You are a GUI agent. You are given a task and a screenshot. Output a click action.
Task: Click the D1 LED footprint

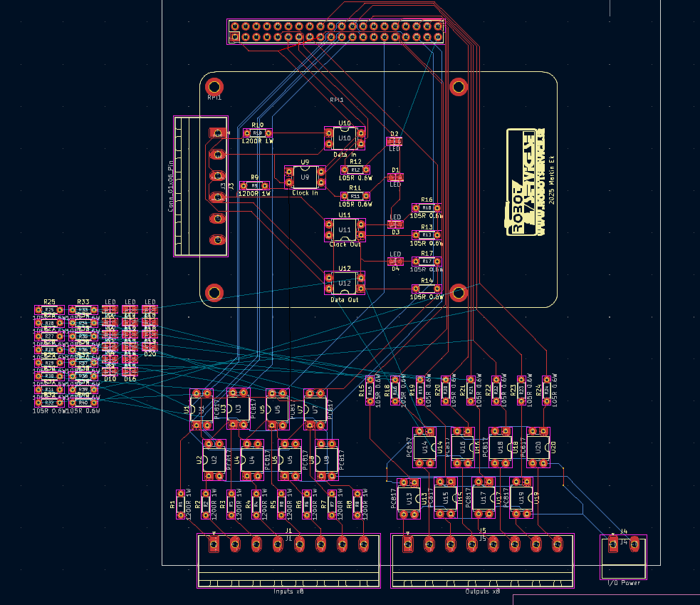point(396,177)
